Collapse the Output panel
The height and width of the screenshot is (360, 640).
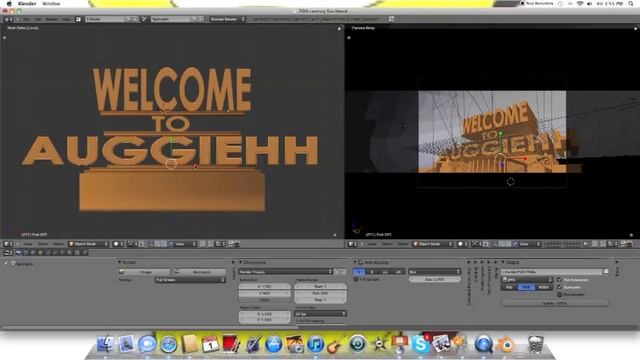pyautogui.click(x=503, y=262)
